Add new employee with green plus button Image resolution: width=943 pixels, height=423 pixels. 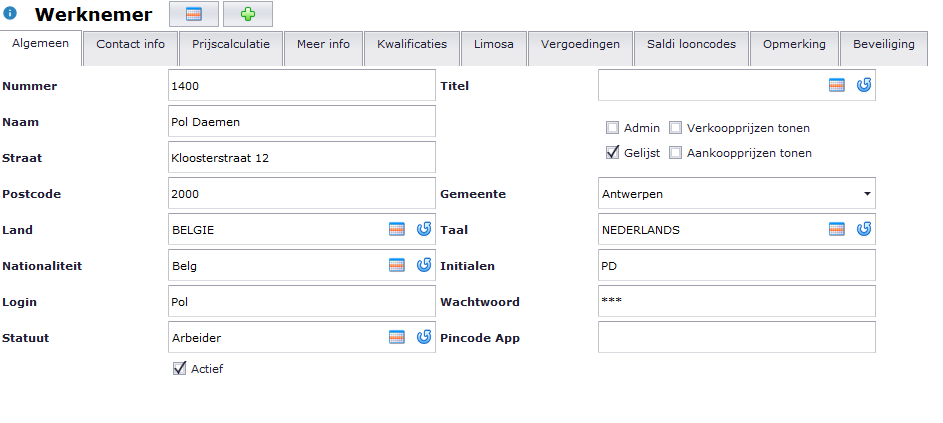[x=248, y=14]
